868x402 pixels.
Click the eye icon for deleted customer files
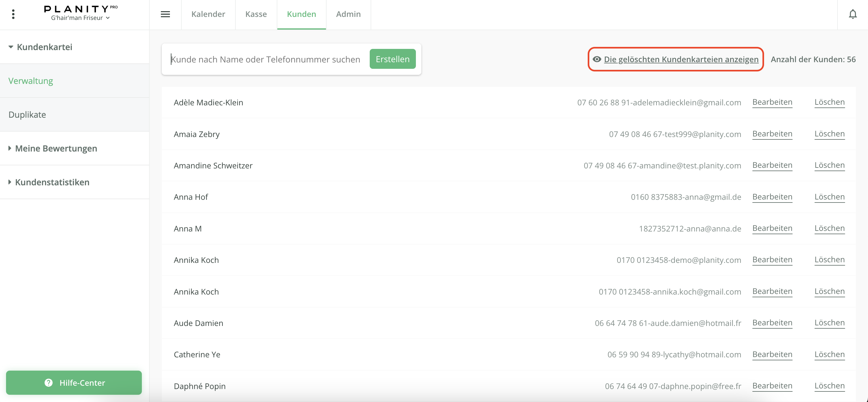[597, 59]
